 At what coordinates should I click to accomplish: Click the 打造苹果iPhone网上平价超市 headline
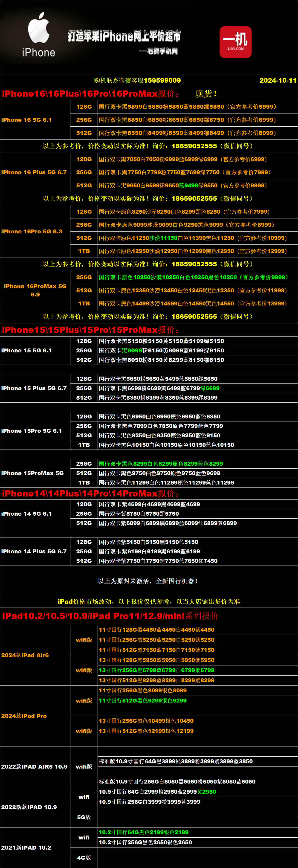(124, 36)
